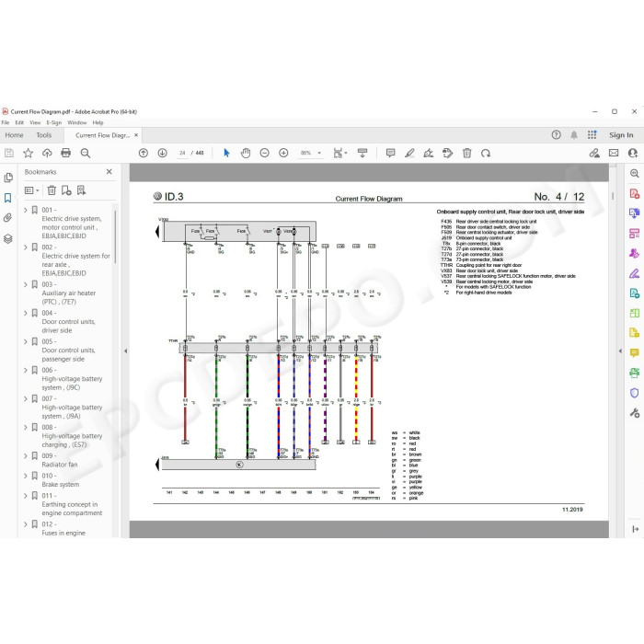Collapse the right tools pane arrow
Viewport: 644px width, 644px height.
(x=620, y=351)
